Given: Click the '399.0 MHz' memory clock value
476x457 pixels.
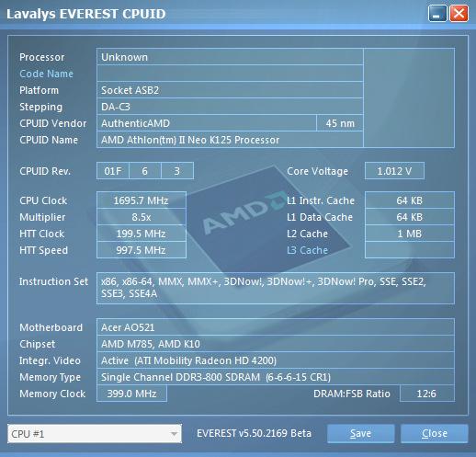Looking at the screenshot, I should click(131, 394).
